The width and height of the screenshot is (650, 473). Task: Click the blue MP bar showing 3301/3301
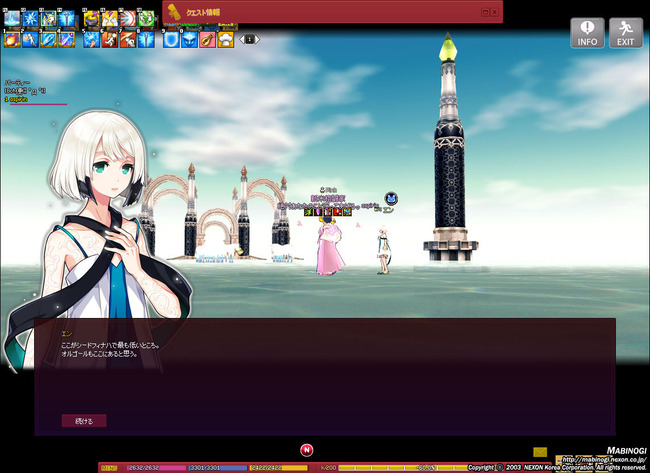[x=218, y=468]
